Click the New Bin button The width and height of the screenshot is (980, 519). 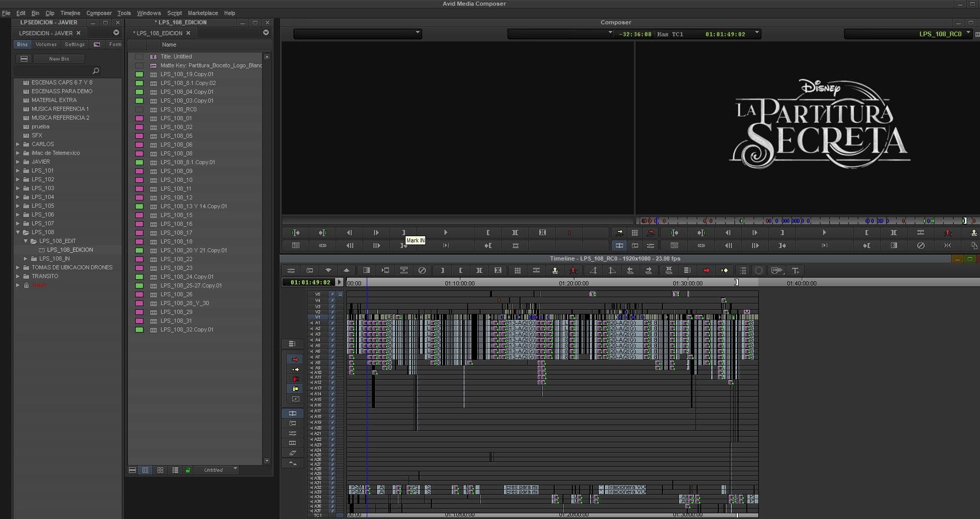[x=59, y=59]
